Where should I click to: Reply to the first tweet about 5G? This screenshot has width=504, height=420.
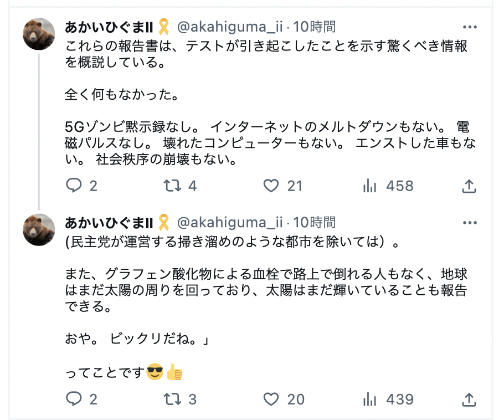[74, 186]
